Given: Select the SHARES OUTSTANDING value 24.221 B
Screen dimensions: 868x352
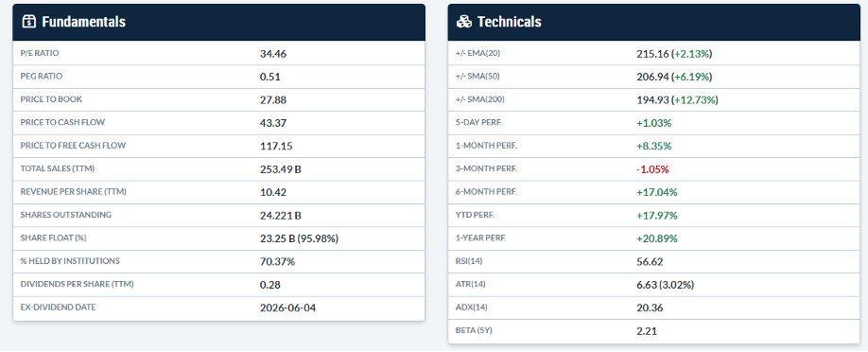Looking at the screenshot, I should click(280, 216).
